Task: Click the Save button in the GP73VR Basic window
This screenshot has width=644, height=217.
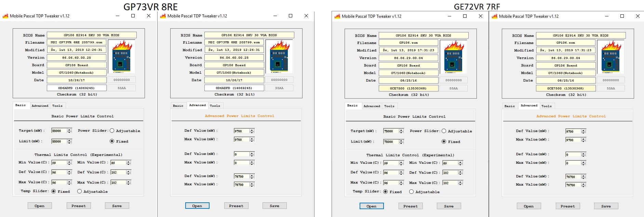Action: click(117, 206)
